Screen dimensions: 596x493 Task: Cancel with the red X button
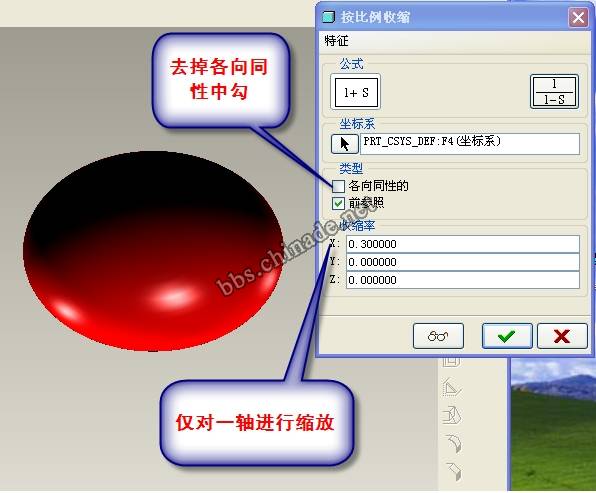[x=562, y=336]
